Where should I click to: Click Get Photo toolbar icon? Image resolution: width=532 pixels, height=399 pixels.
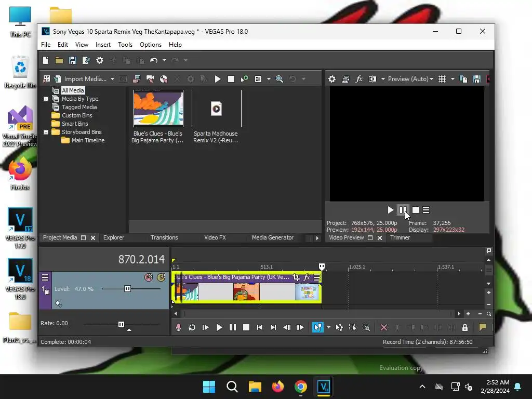point(150,79)
